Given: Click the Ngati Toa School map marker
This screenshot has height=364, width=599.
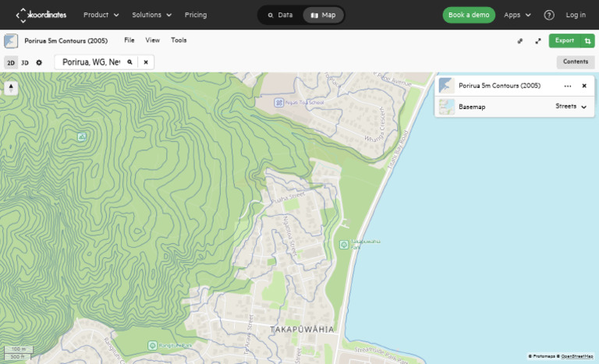Looking at the screenshot, I should point(279,102).
